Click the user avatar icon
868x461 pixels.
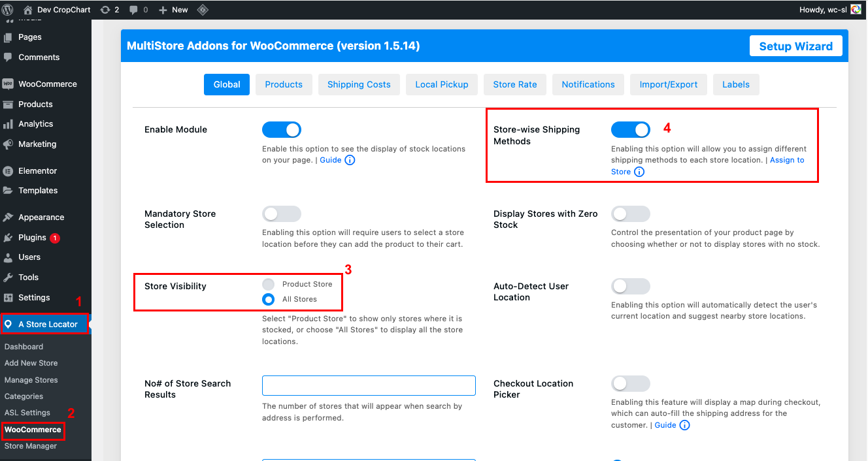[856, 10]
